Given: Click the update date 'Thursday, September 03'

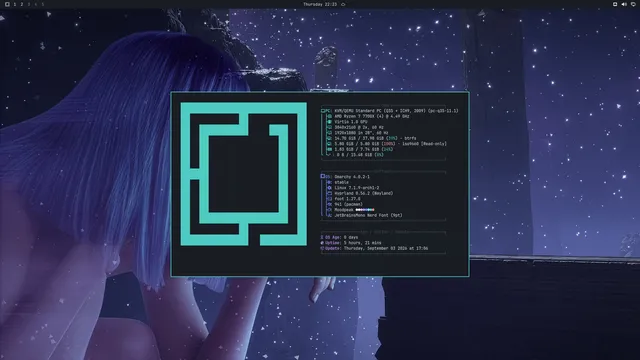Looking at the screenshot, I should (x=369, y=248).
